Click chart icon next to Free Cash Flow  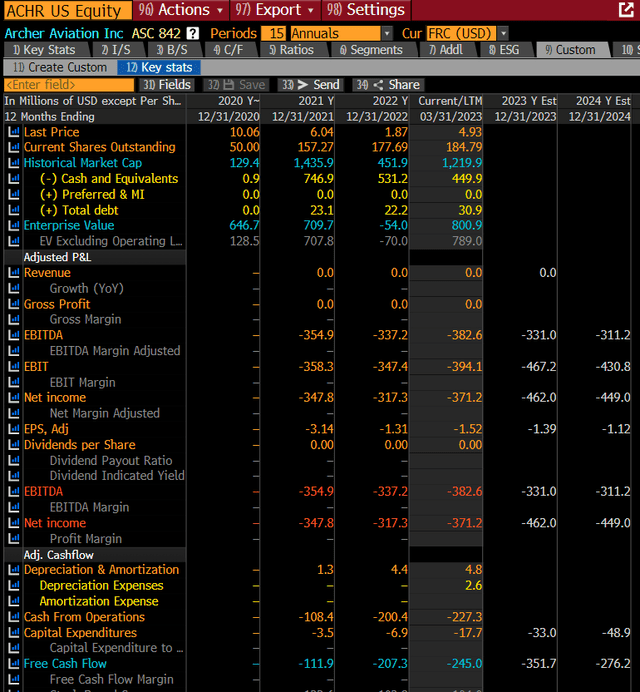(x=14, y=664)
